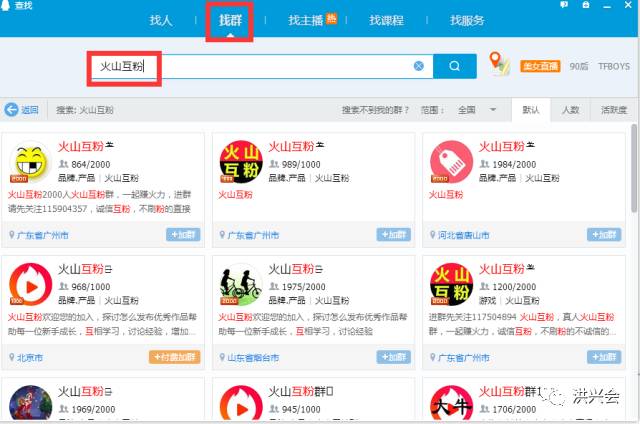Image resolution: width=640 pixels, height=424 pixels.
Task: Switch to the 找人 tab
Action: coord(161,20)
